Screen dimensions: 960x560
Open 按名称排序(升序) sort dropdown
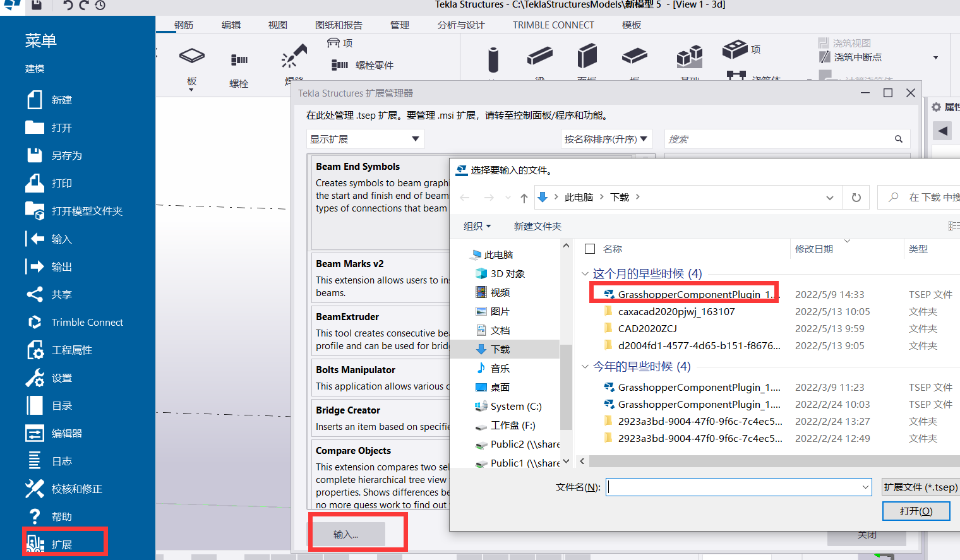[607, 139]
